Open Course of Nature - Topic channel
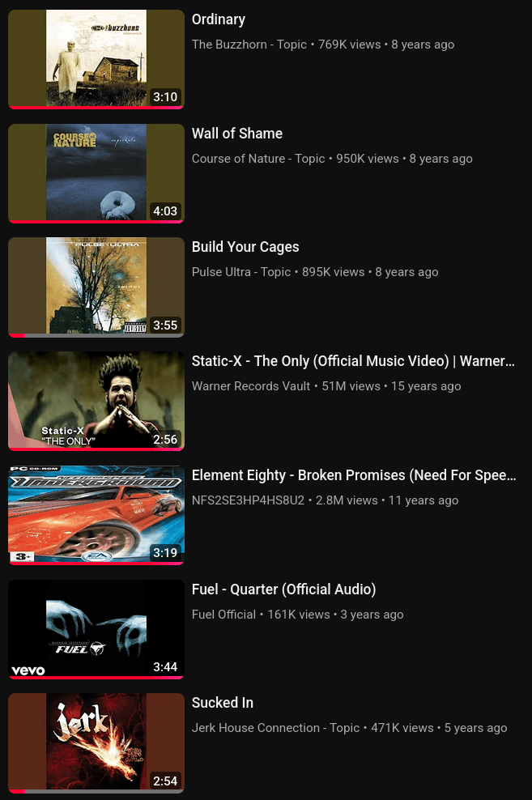 [x=258, y=159]
